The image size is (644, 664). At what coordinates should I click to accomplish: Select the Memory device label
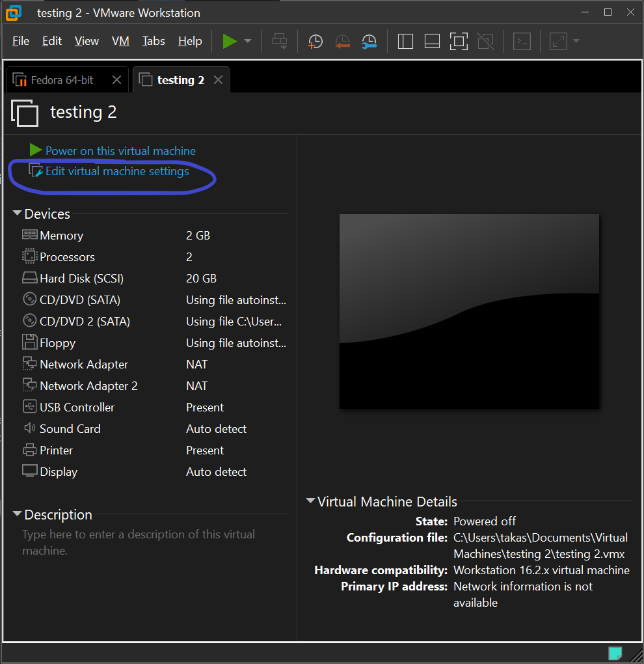pyautogui.click(x=61, y=236)
